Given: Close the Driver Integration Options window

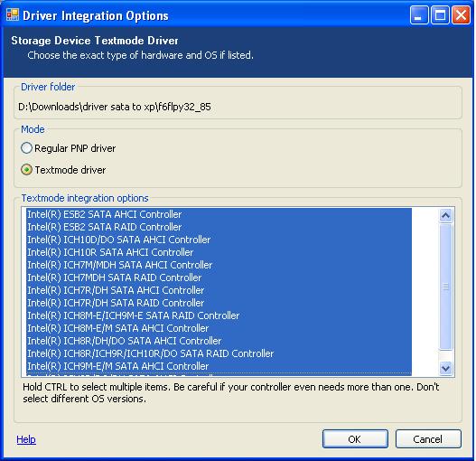Looking at the screenshot, I should pos(461,14).
